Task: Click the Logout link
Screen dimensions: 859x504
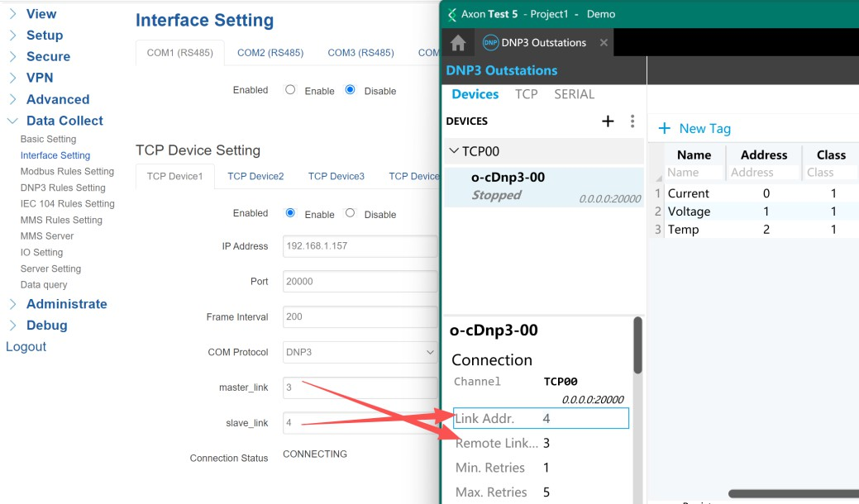Action: 26,347
